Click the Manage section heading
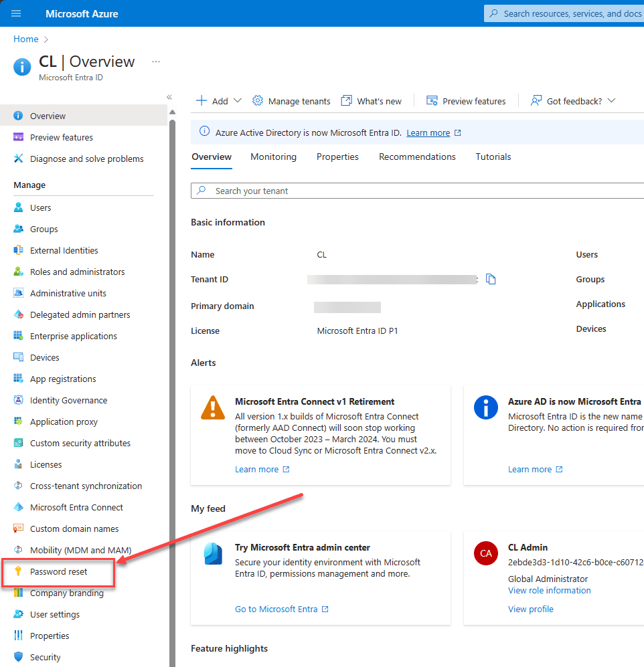644x667 pixels. point(29,185)
